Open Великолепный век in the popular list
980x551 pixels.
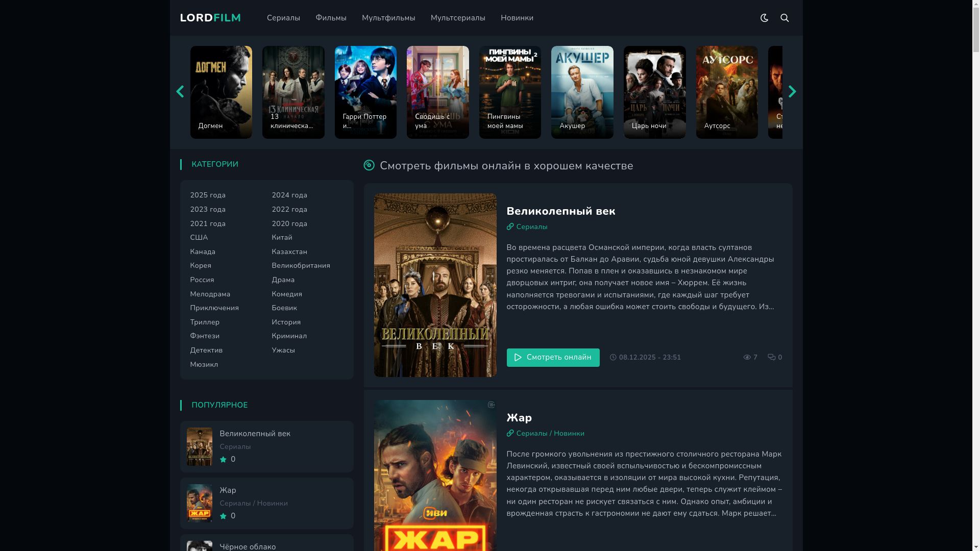255,434
